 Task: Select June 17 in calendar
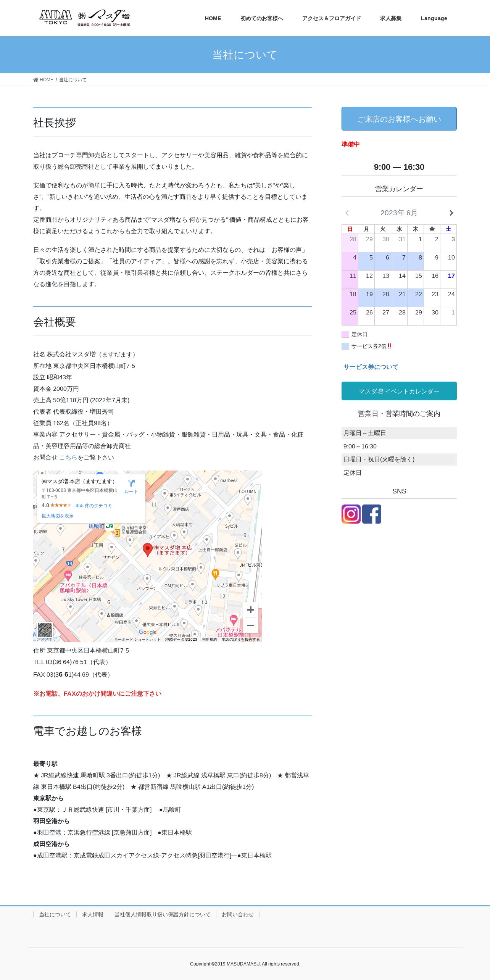448,279
